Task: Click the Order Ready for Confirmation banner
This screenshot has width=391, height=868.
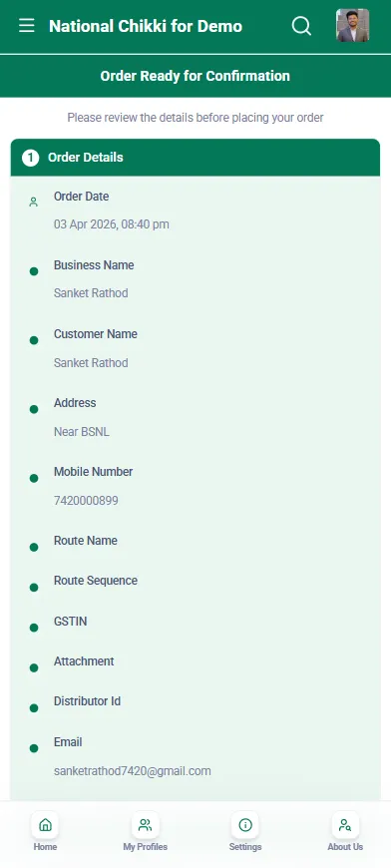Action: 195,76
